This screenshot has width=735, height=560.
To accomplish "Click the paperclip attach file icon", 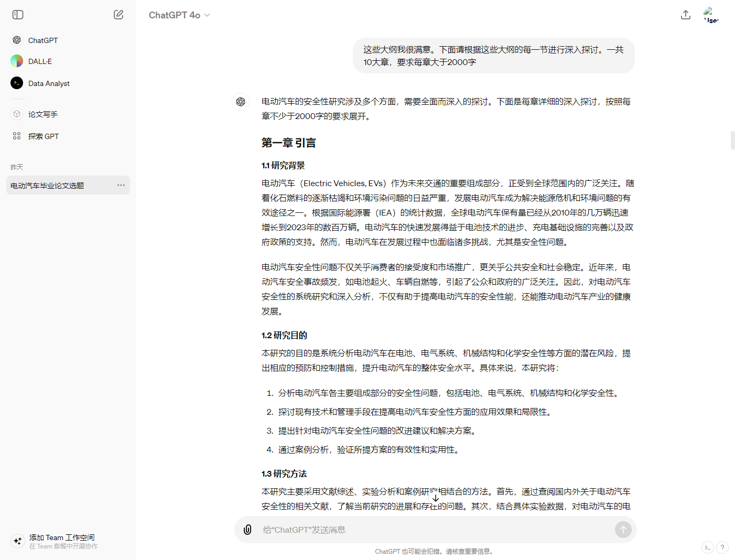I will (x=247, y=530).
